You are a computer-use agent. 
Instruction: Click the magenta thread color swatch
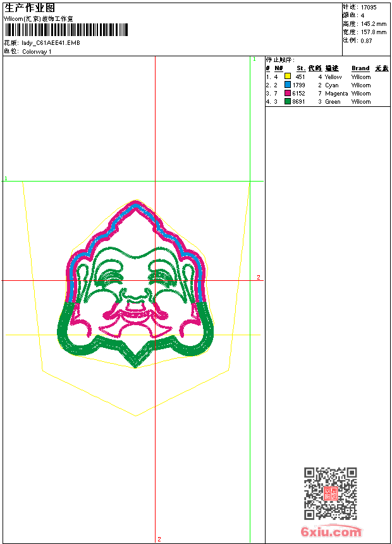coord(288,93)
